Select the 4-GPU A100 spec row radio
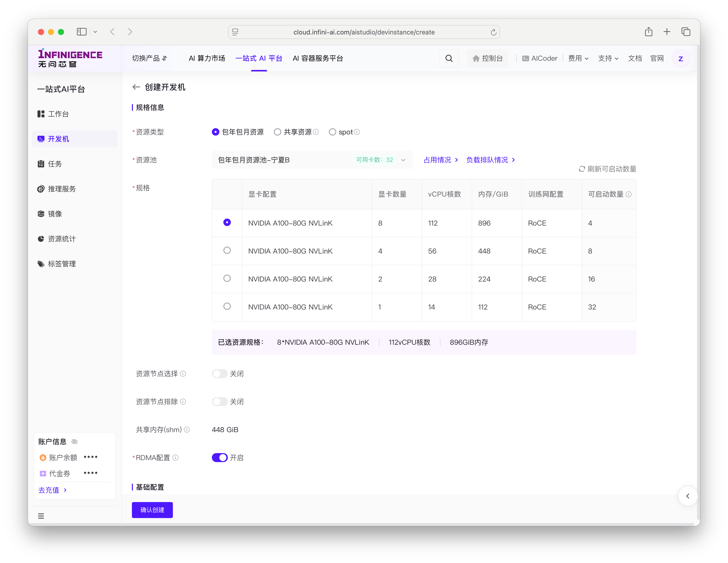Viewport: 728px width, 563px height. tap(227, 250)
